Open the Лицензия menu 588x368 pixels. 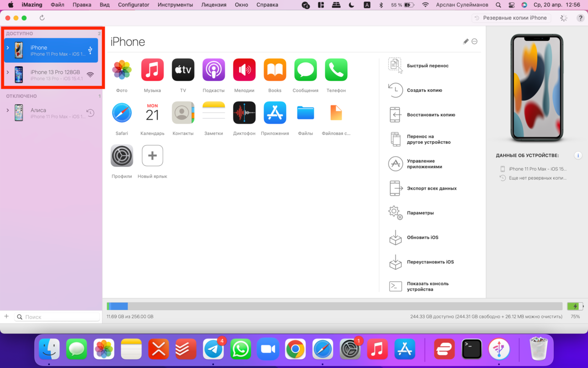[214, 5]
